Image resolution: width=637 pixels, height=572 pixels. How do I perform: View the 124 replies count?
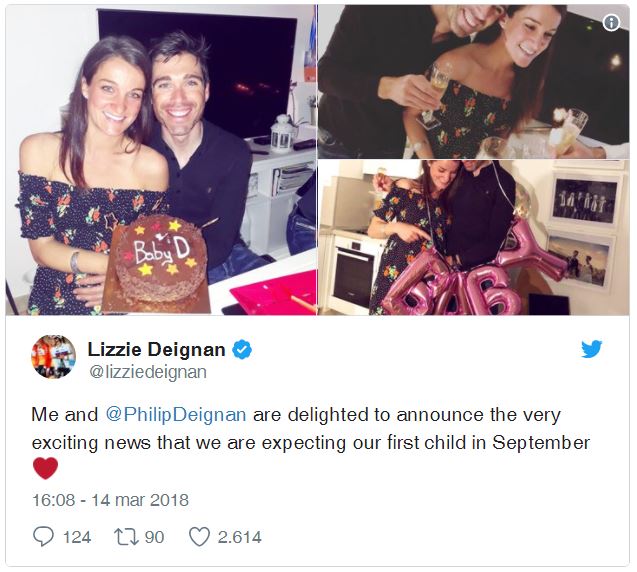pos(77,537)
